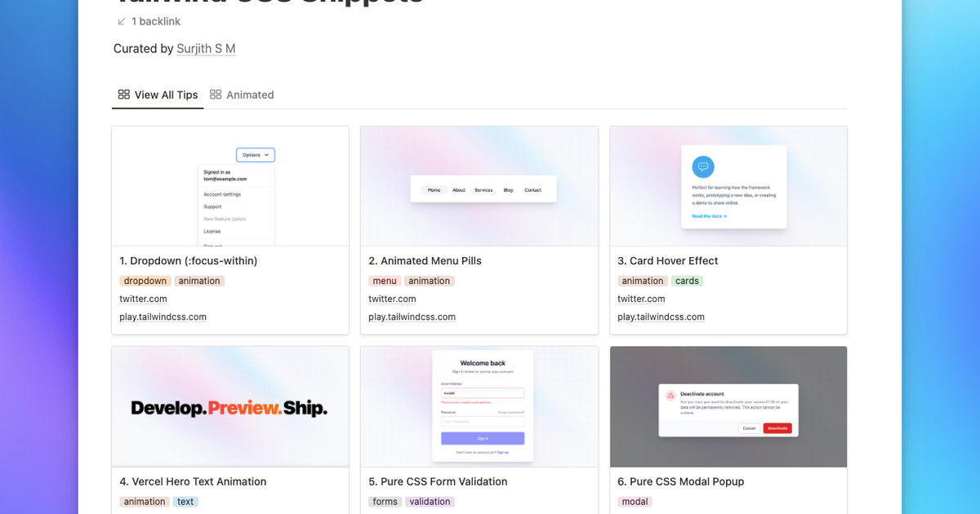Open the 1 backlink expander

[x=155, y=21]
